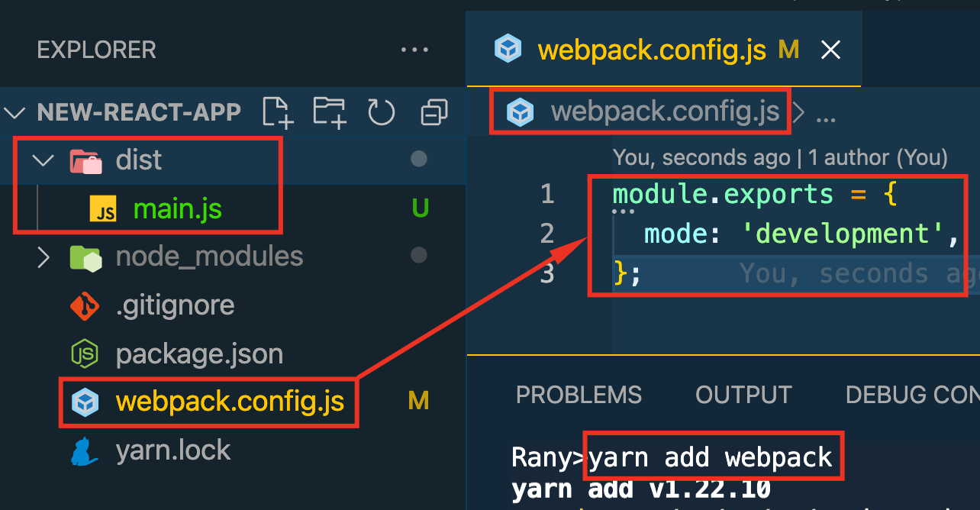
Task: Click the yarn.lock cat icon
Action: click(x=84, y=450)
